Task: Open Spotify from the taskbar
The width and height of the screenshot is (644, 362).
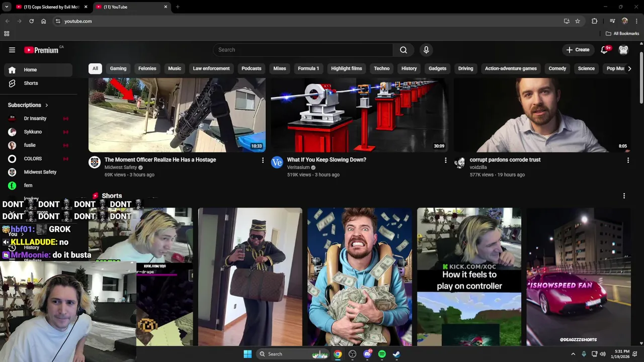Action: [382, 354]
